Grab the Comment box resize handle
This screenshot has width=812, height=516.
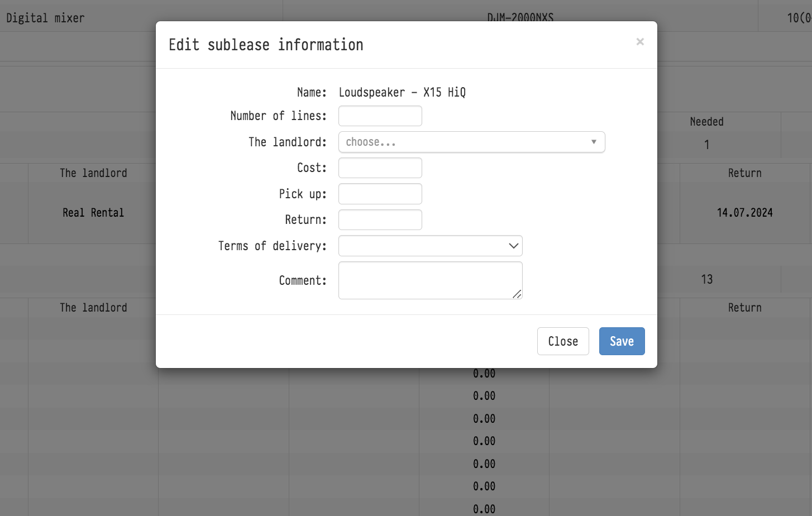pos(517,294)
